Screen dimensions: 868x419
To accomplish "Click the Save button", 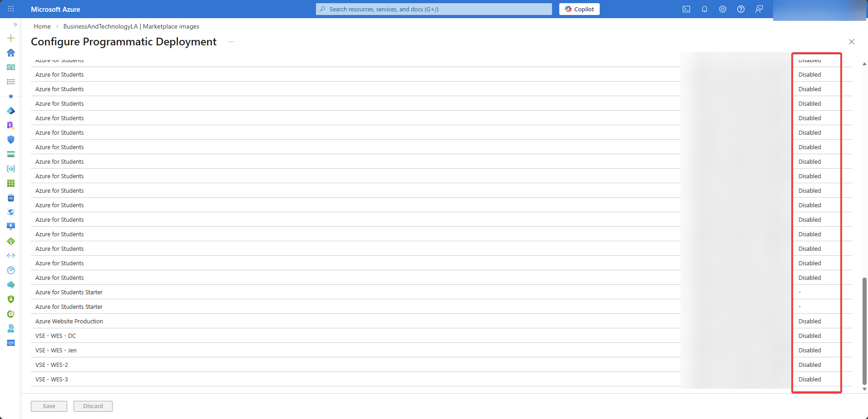I will (x=49, y=406).
